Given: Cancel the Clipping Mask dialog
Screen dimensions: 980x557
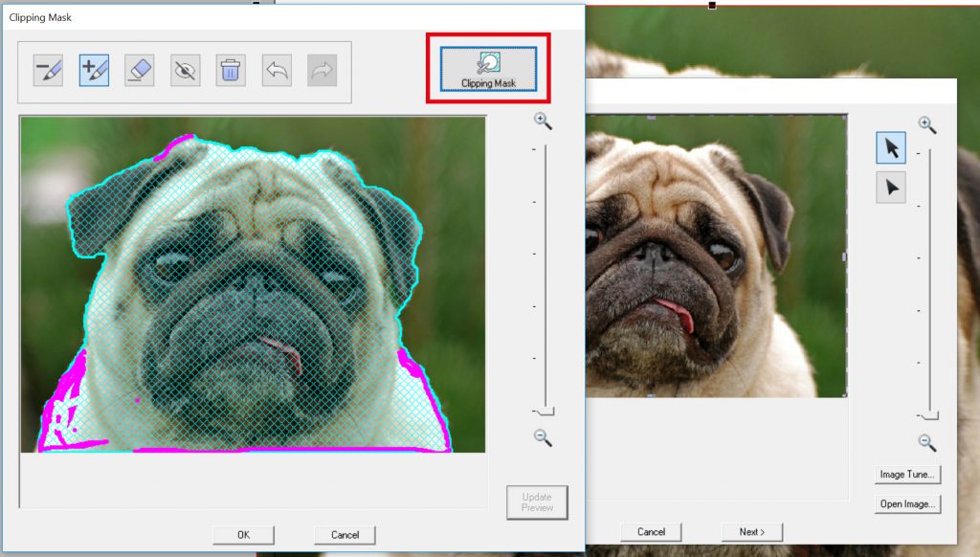Looking at the screenshot, I should [x=345, y=535].
